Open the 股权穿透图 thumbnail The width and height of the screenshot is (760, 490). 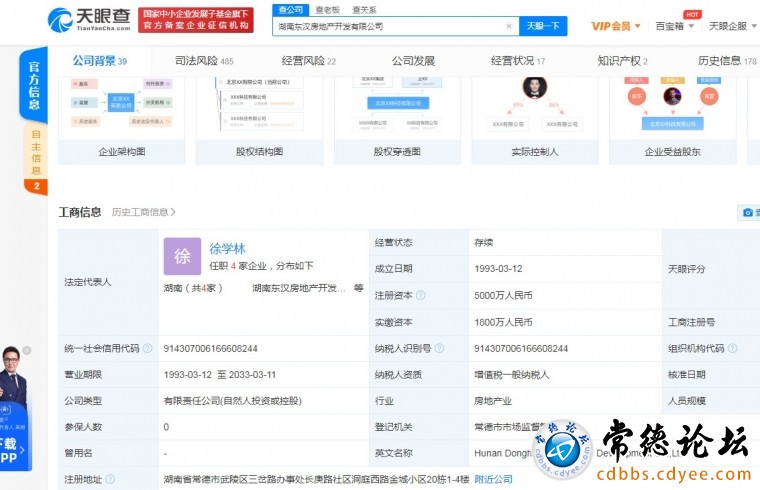click(x=397, y=120)
